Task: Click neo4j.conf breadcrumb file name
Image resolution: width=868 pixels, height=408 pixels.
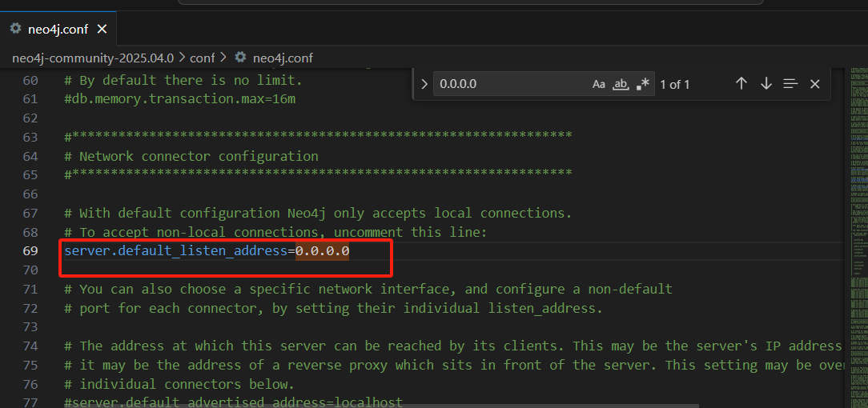Action: click(x=283, y=58)
